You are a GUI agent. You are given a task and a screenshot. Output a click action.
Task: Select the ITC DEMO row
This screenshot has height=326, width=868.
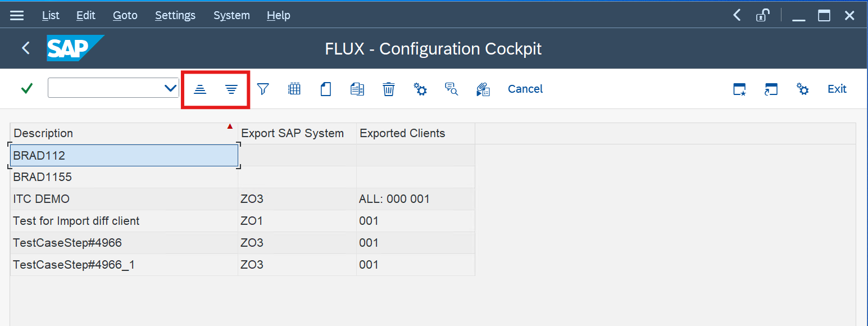[x=124, y=199]
